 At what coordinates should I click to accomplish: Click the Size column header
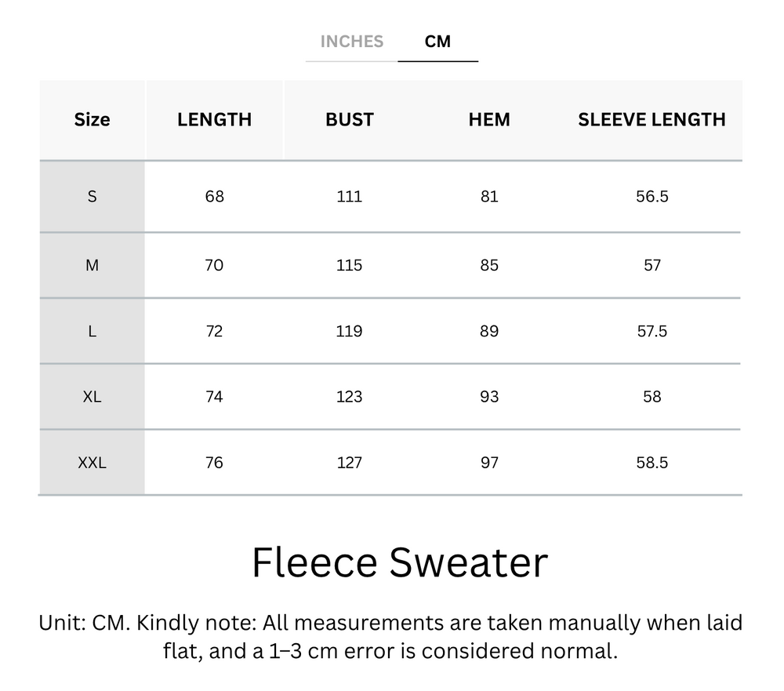point(92,120)
